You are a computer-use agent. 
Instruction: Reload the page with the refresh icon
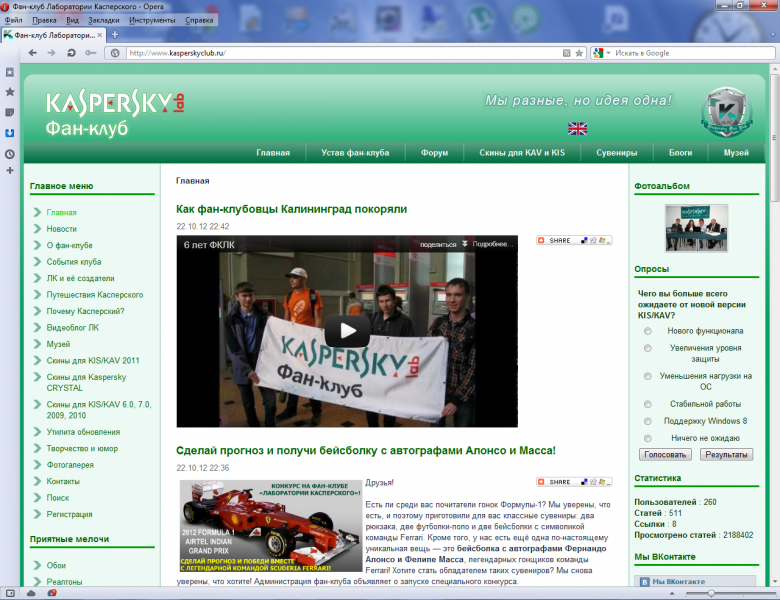tap(71, 53)
